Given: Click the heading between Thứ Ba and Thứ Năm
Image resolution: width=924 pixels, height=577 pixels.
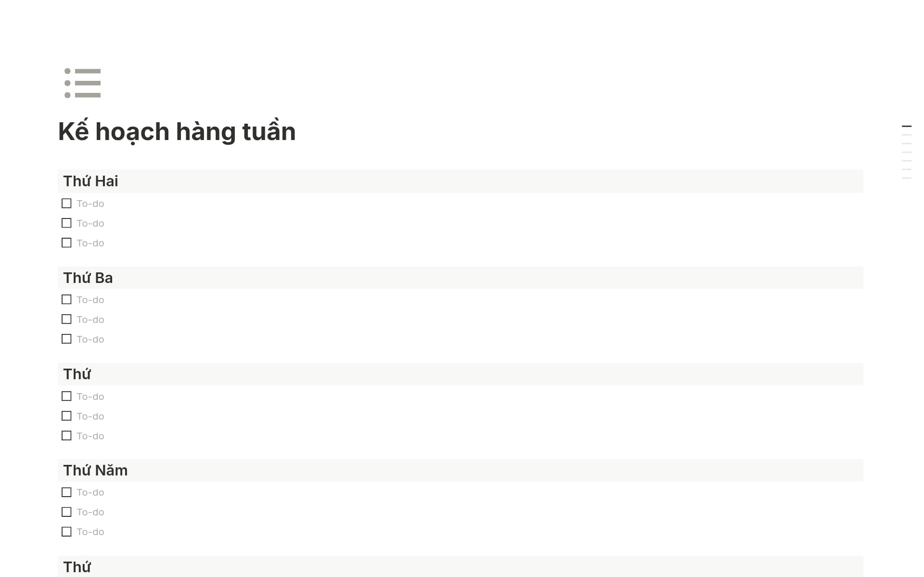Looking at the screenshot, I should click(77, 374).
